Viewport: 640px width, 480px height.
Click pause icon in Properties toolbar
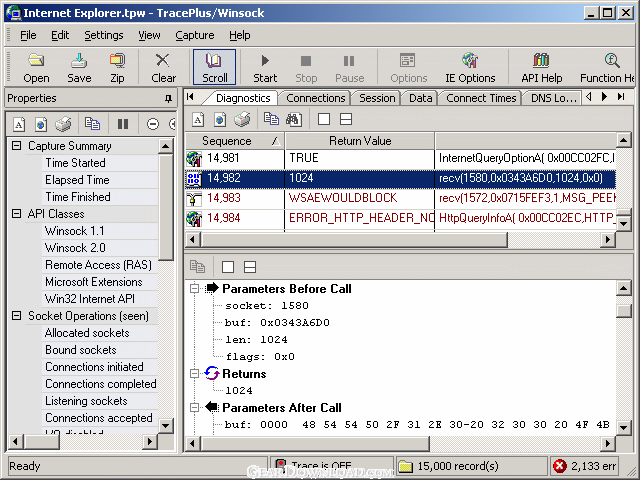pos(123,124)
